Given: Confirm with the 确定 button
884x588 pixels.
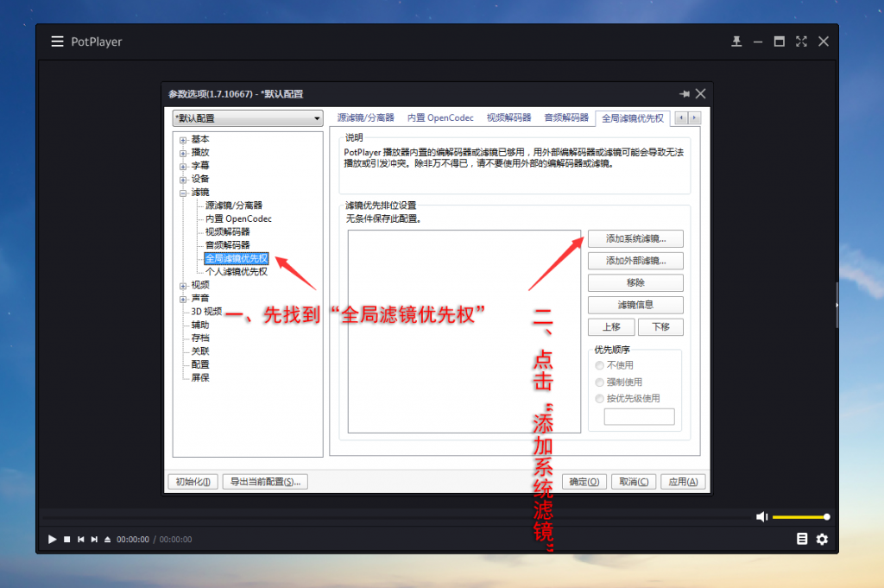Looking at the screenshot, I should (584, 482).
